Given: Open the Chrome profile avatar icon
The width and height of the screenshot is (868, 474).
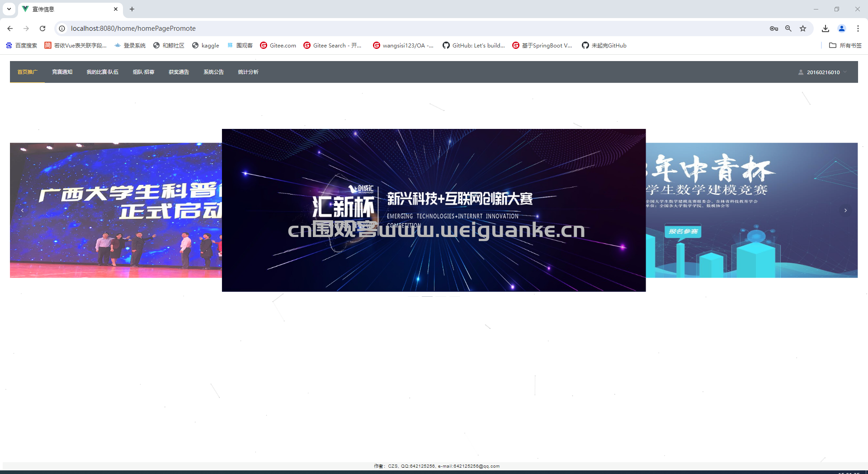Looking at the screenshot, I should 842,28.
